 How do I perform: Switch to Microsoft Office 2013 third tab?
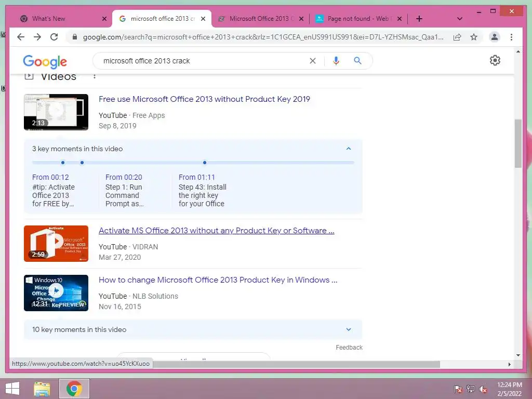coord(261,19)
